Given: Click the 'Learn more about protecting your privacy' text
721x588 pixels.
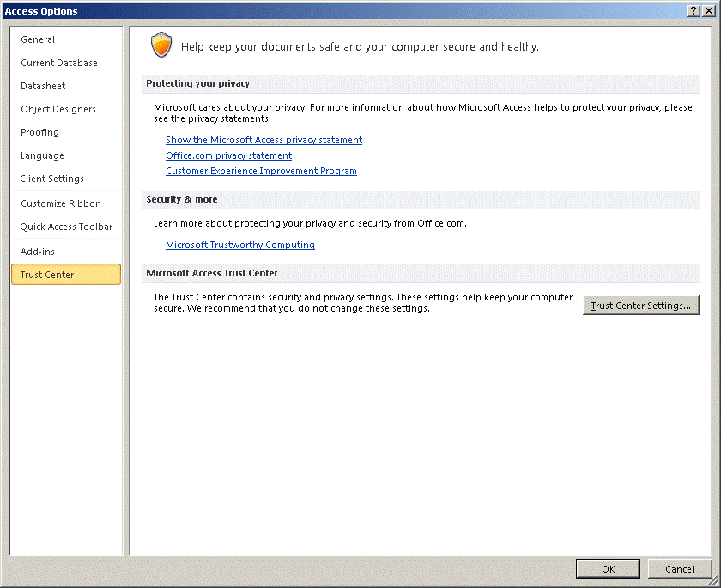Looking at the screenshot, I should click(310, 223).
